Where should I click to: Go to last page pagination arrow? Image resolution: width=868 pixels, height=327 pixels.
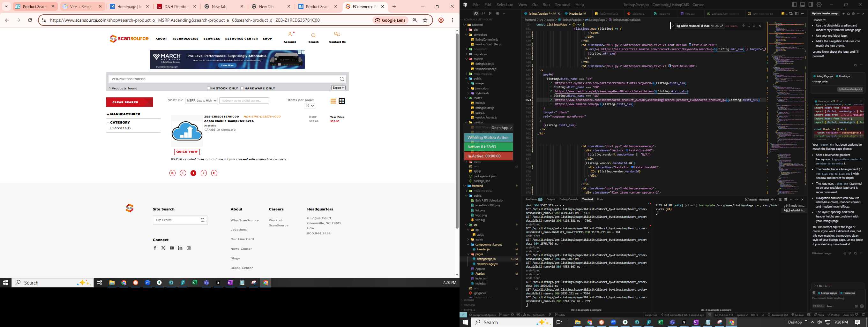click(214, 173)
